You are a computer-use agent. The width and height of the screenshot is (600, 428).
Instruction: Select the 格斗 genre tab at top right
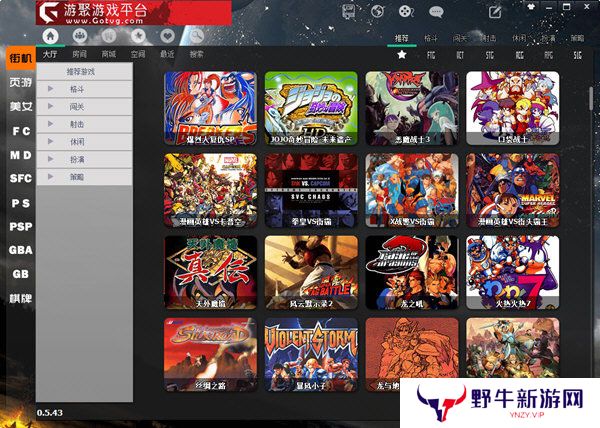coord(431,38)
